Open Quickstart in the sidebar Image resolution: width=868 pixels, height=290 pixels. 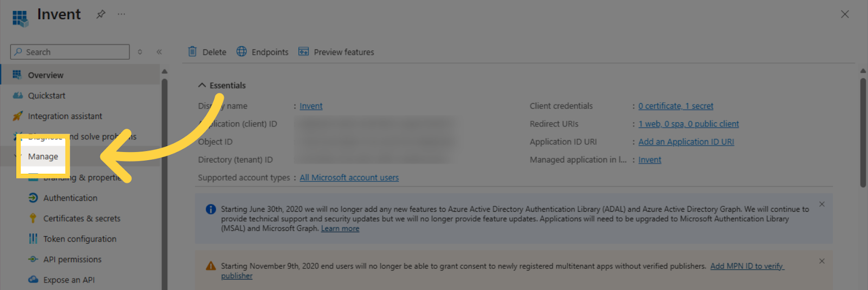click(47, 96)
